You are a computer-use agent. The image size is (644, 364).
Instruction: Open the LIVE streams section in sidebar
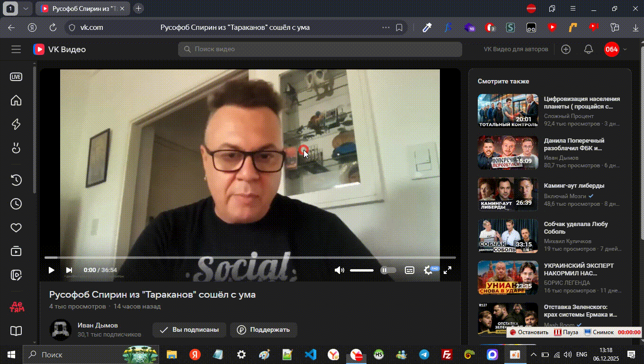tap(16, 77)
